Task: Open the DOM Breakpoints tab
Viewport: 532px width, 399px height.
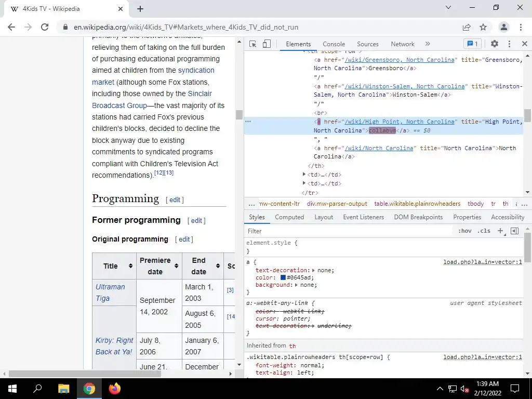Action: pyautogui.click(x=418, y=217)
